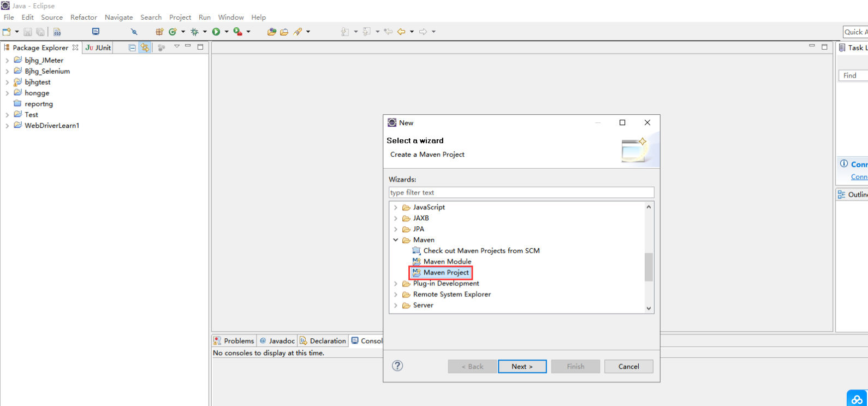Open the Project menu

pyautogui.click(x=180, y=17)
